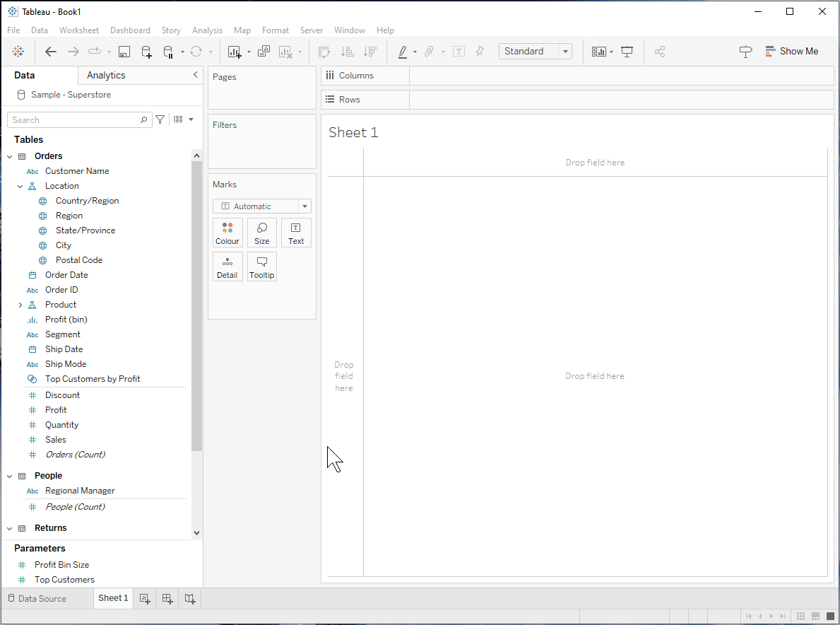Switch to the Analytics tab
This screenshot has width=840, height=625.
[x=106, y=76]
